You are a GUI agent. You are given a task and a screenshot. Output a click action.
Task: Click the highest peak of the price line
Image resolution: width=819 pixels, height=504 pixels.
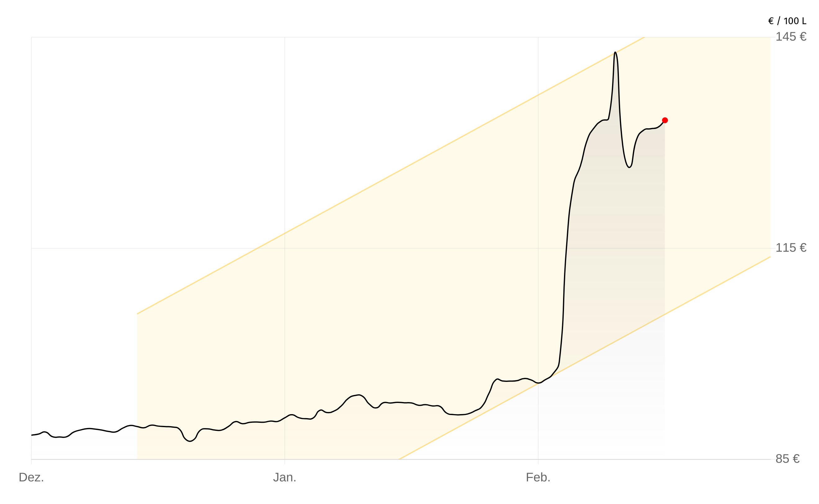tap(615, 52)
